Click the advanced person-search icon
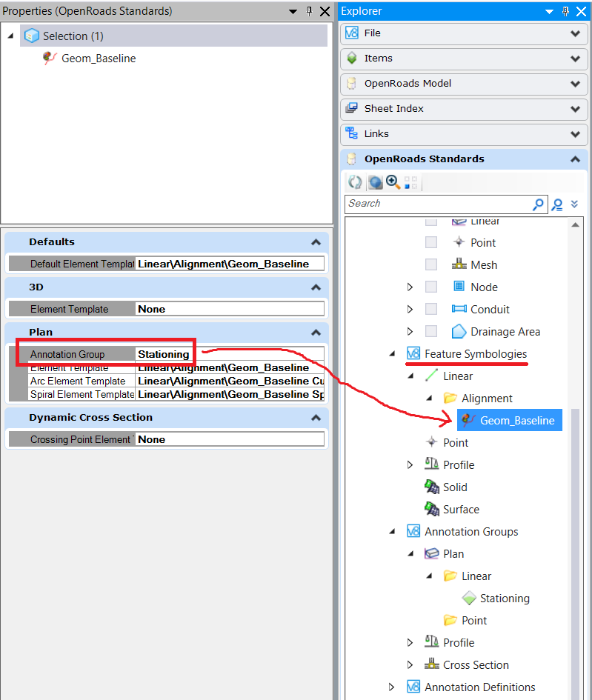 (556, 204)
